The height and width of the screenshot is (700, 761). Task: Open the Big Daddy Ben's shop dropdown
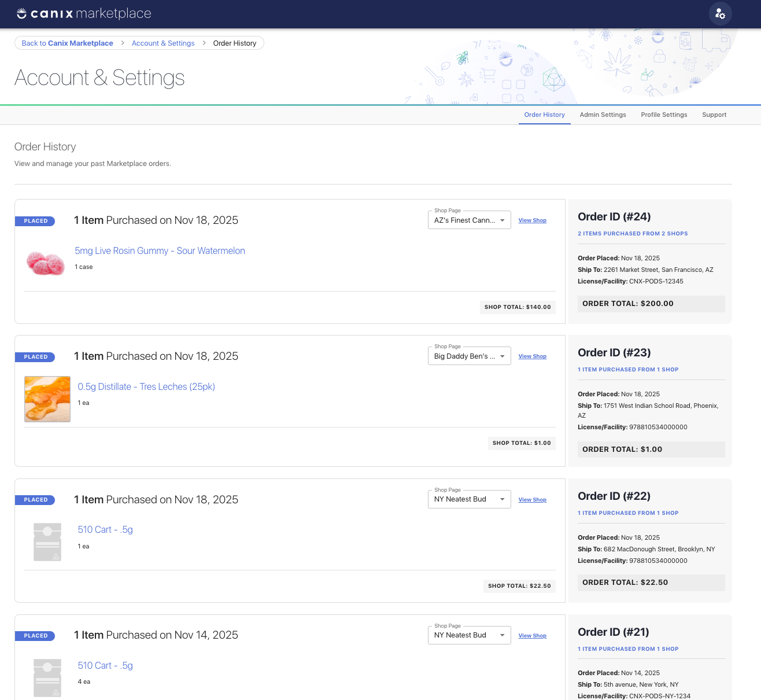(469, 356)
